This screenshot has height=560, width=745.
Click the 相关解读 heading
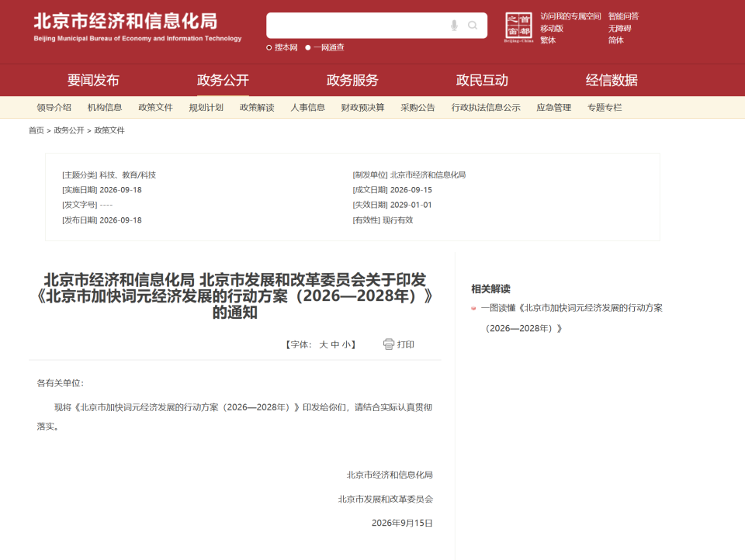490,289
